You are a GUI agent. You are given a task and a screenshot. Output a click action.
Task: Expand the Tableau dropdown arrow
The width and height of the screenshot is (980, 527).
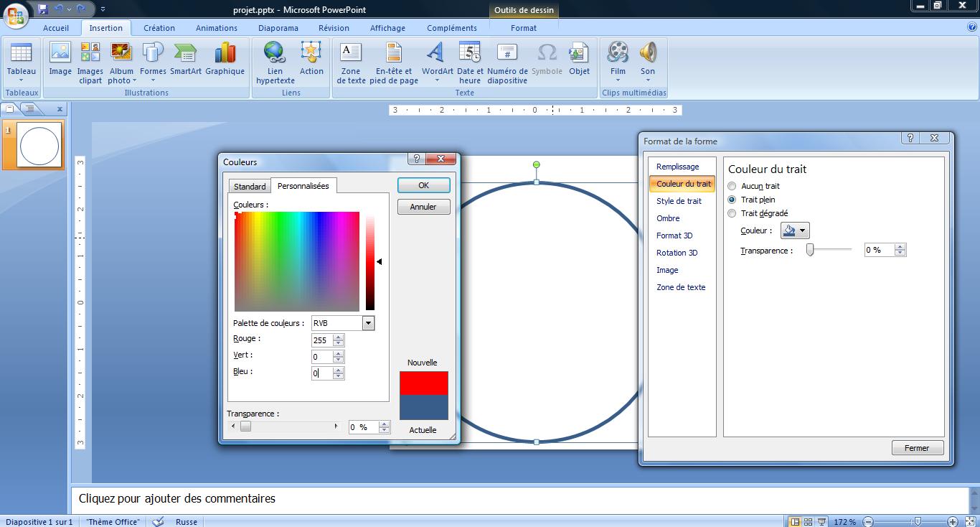[x=21, y=80]
